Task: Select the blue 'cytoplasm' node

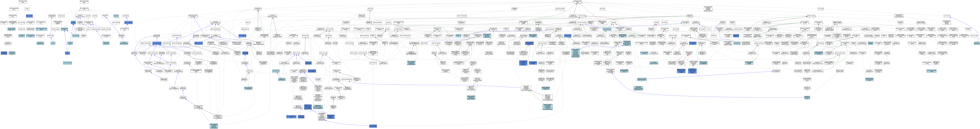Action: pos(73,22)
